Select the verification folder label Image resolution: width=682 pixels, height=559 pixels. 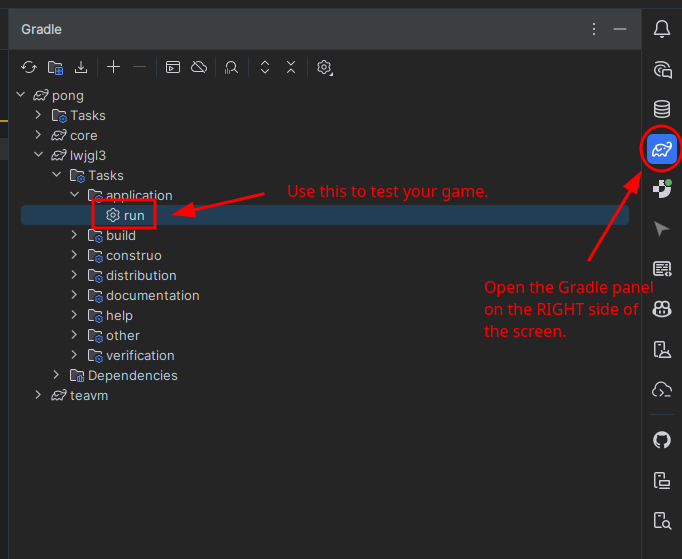click(140, 355)
